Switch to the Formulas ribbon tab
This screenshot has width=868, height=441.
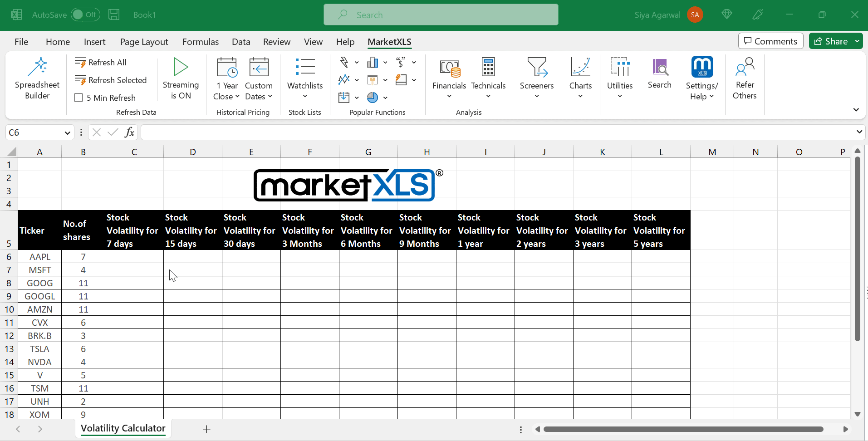coord(200,42)
